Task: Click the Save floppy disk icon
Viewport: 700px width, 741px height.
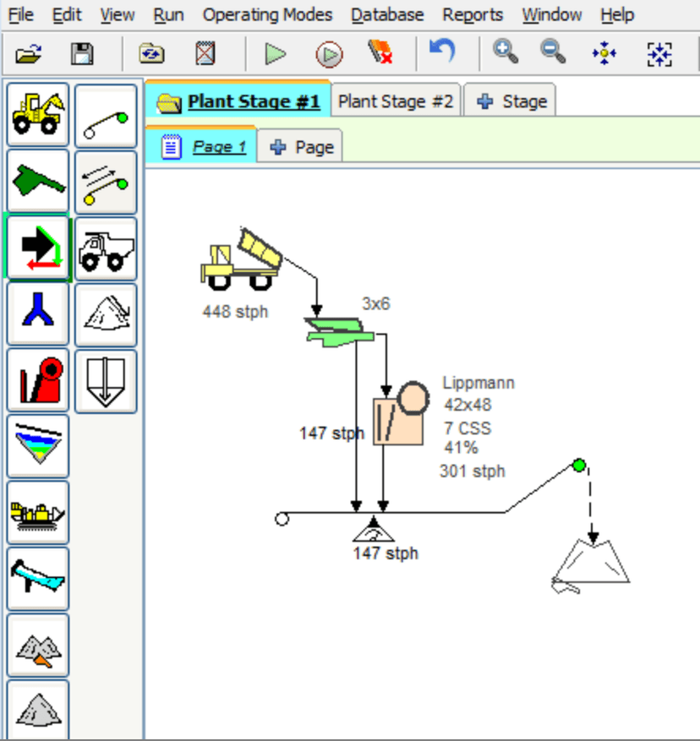Action: (x=81, y=55)
